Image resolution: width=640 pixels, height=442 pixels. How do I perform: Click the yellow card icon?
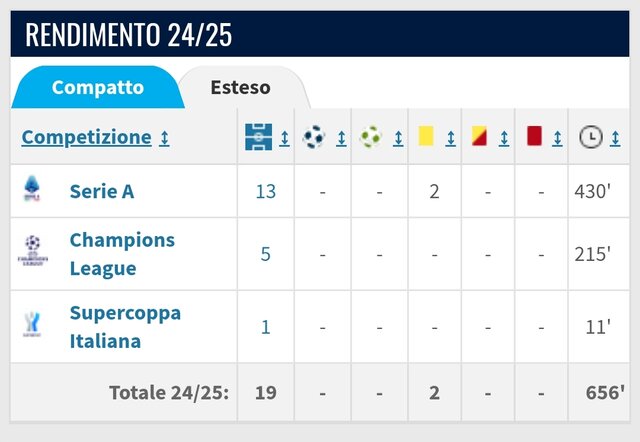(426, 136)
